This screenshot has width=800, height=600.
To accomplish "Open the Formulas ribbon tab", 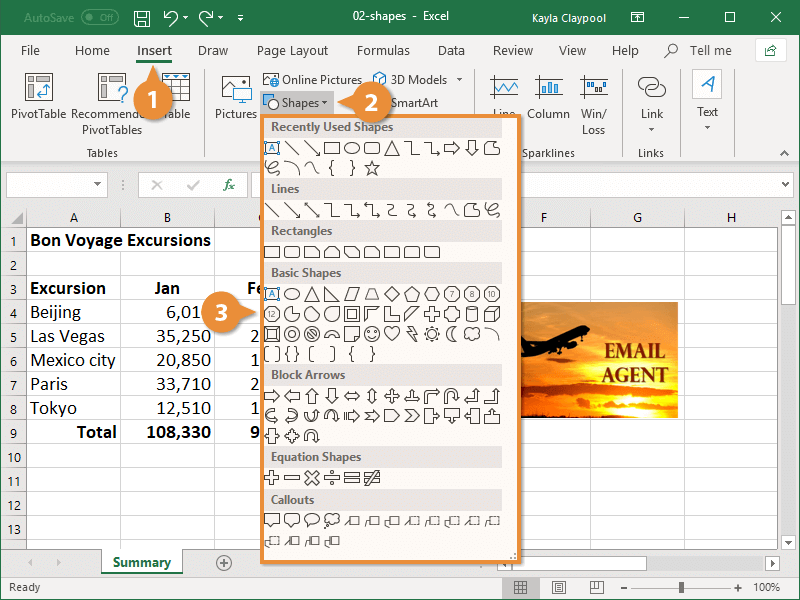I will [x=383, y=51].
